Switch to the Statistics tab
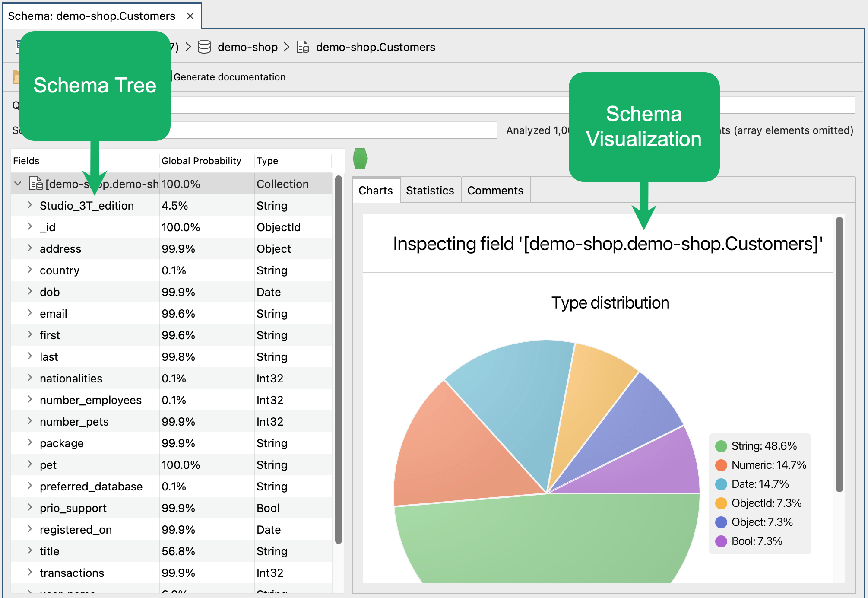This screenshot has width=868, height=598. pyautogui.click(x=430, y=190)
